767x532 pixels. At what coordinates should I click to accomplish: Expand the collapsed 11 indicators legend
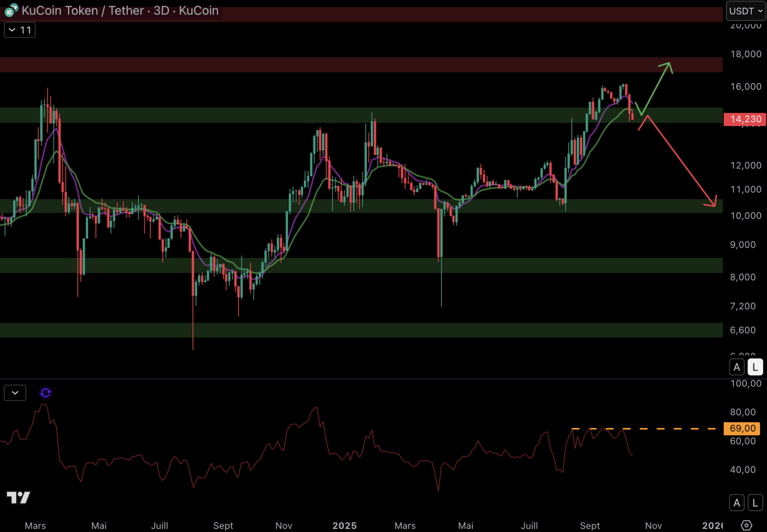[x=20, y=30]
